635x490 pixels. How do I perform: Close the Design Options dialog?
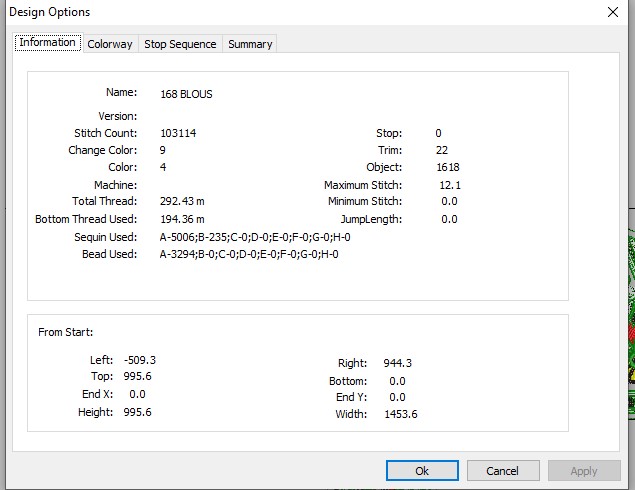tap(613, 12)
